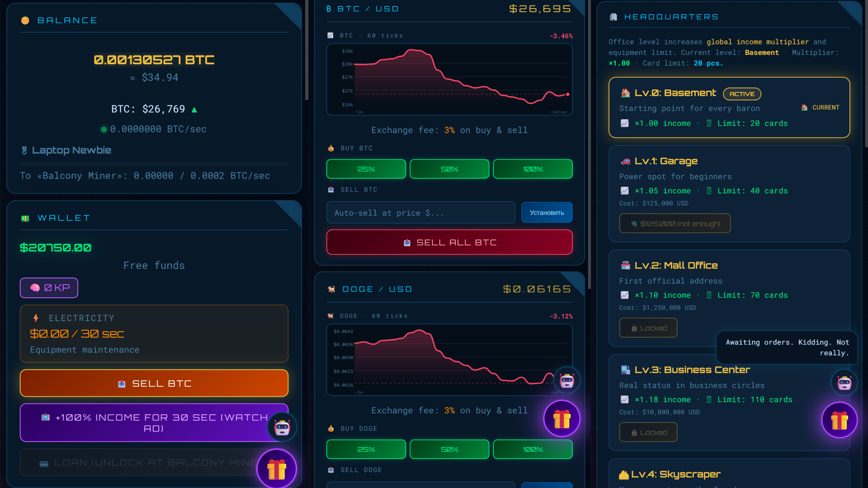
Task: Click the $20750.00 free funds amount
Action: [x=56, y=248]
